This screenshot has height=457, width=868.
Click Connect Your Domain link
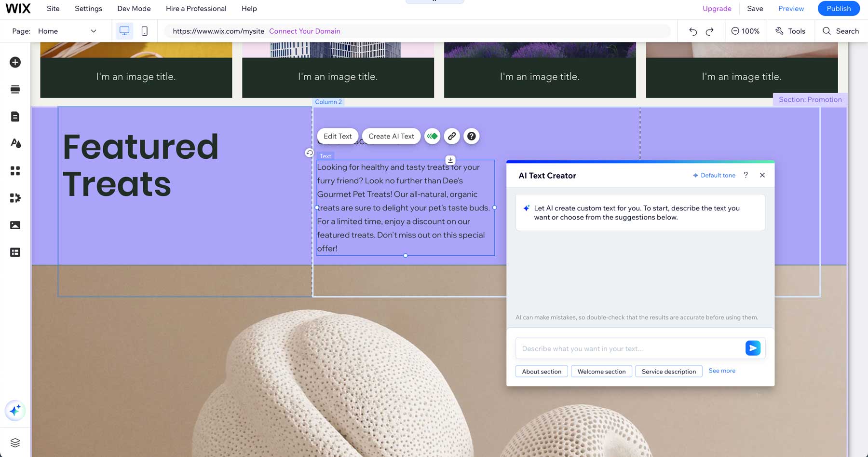[x=304, y=31]
